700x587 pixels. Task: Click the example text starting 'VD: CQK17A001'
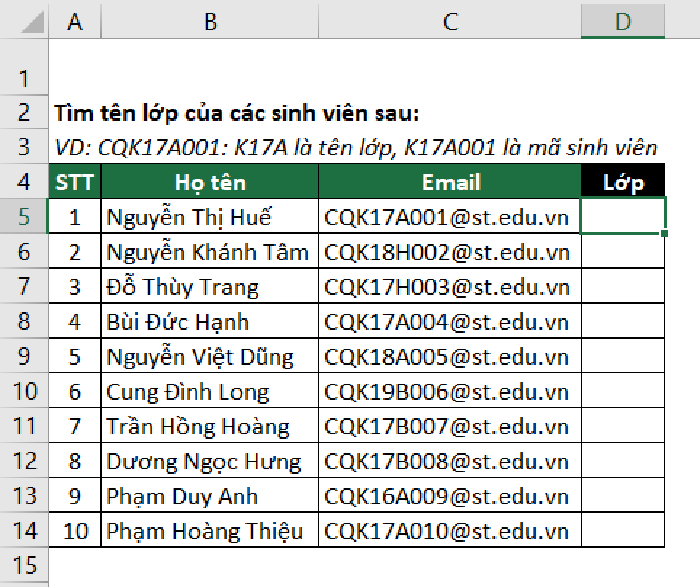tap(356, 147)
